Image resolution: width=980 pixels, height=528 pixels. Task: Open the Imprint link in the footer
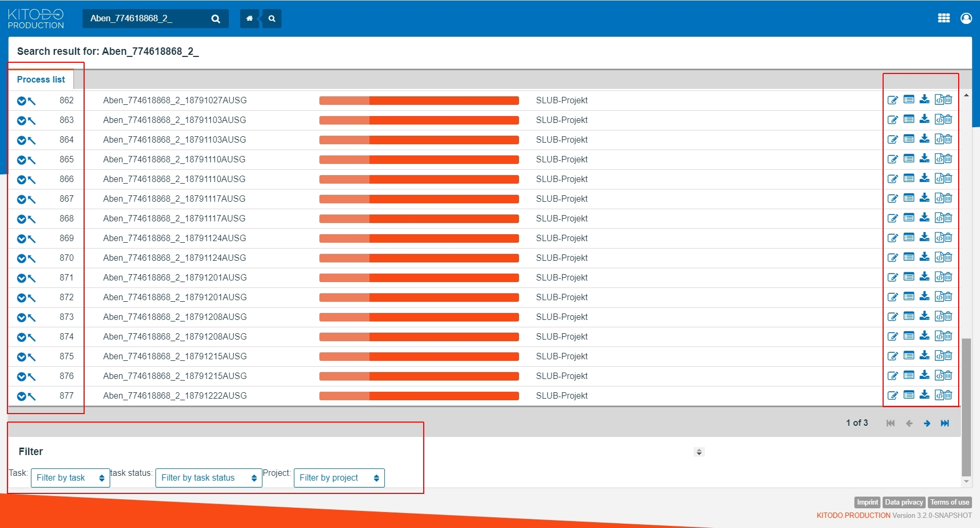point(867,502)
